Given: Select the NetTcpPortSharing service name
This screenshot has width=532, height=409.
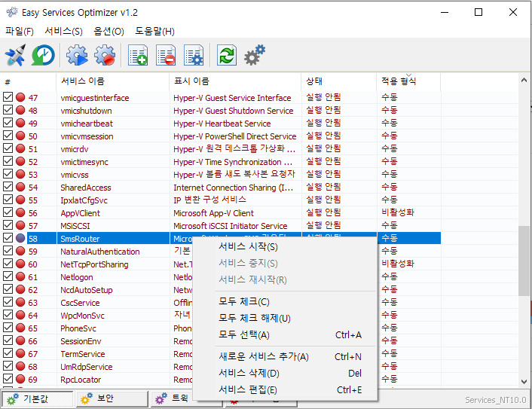Looking at the screenshot, I should pos(94,264).
